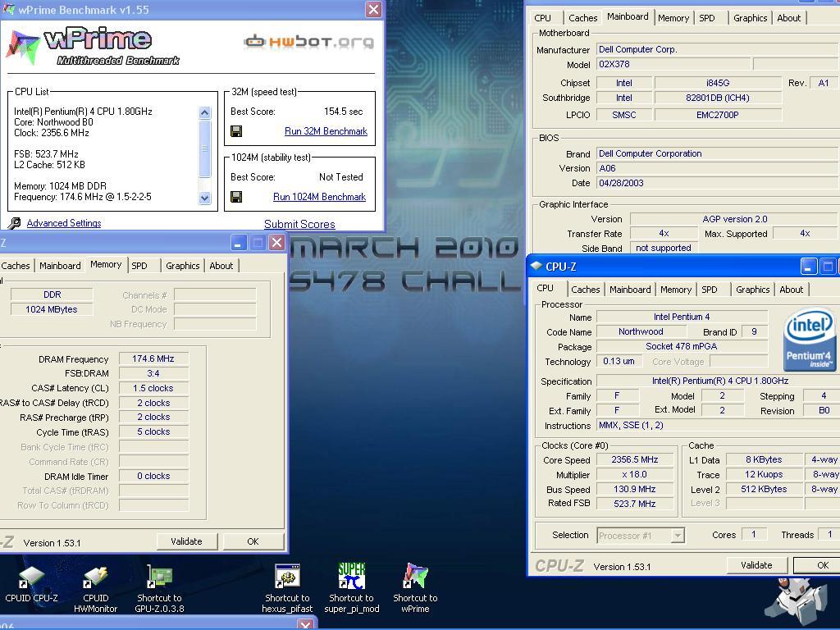Select About tab in the Memory window
The image size is (840, 630).
pos(221,265)
